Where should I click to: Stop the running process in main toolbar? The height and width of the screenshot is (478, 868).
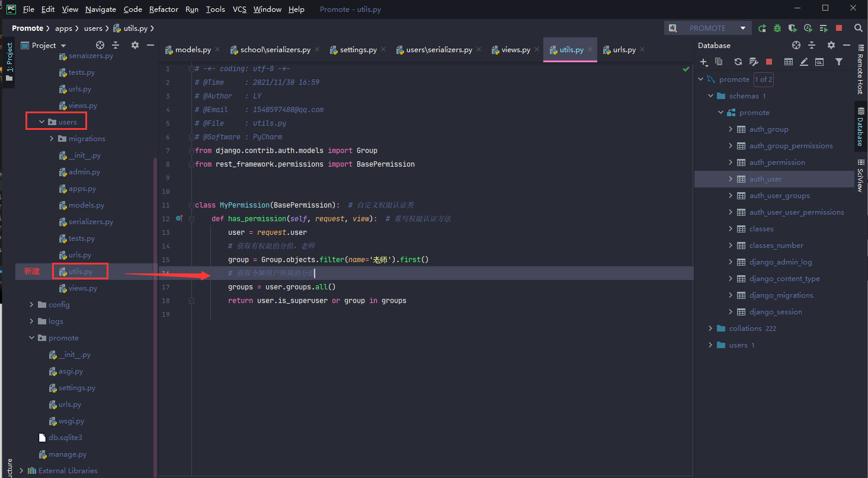[x=839, y=28]
